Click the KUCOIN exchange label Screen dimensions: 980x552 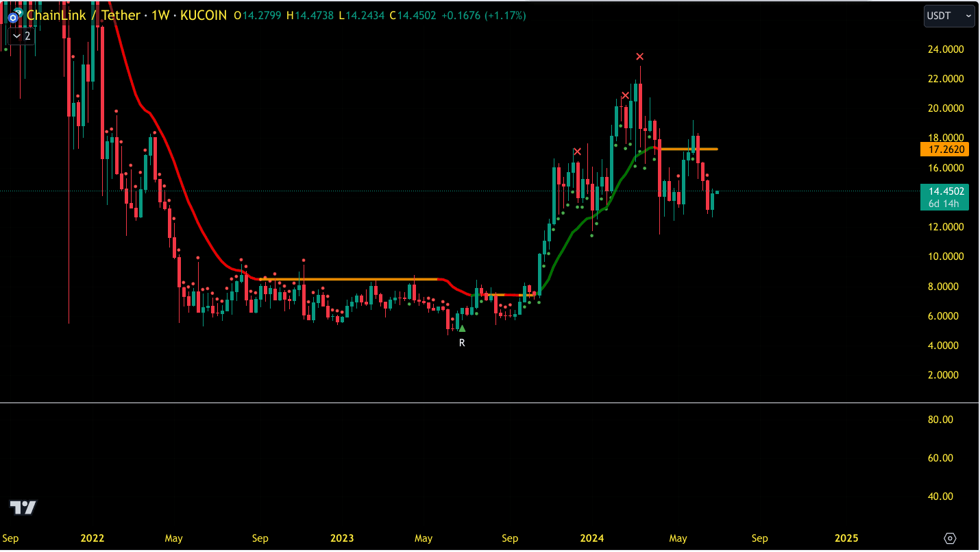coord(204,15)
